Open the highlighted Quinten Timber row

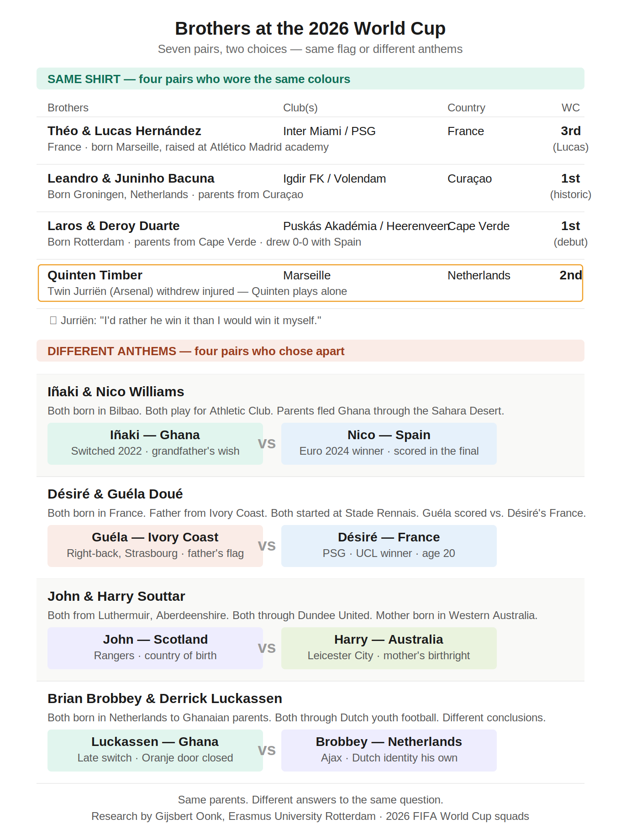pos(310,283)
